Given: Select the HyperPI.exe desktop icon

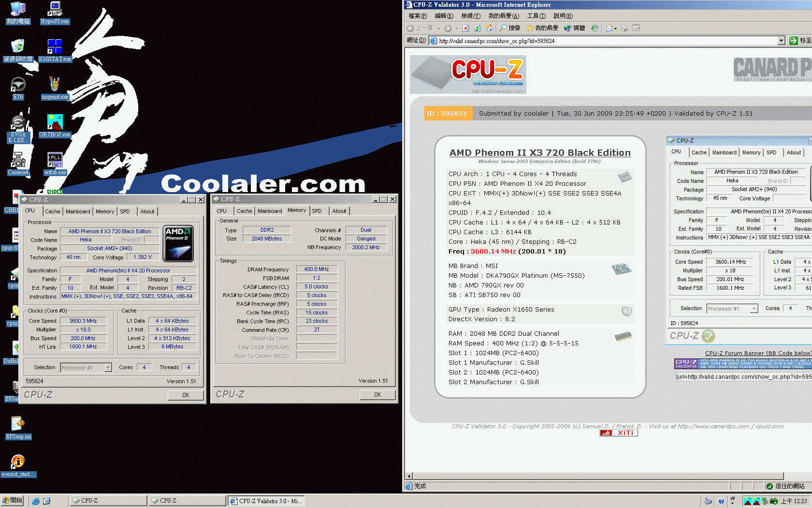Looking at the screenshot, I should click(55, 13).
